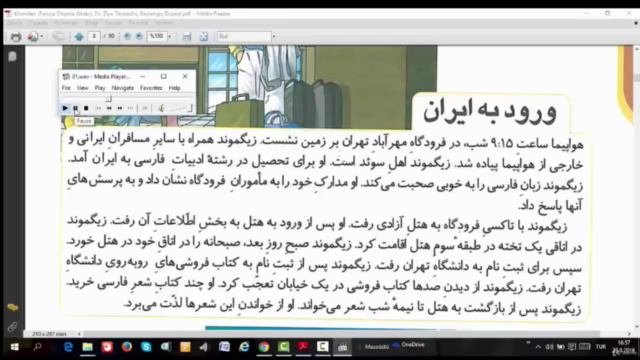Launch Microsoft Edge from taskbar
640x360 pixels.
click(68, 347)
